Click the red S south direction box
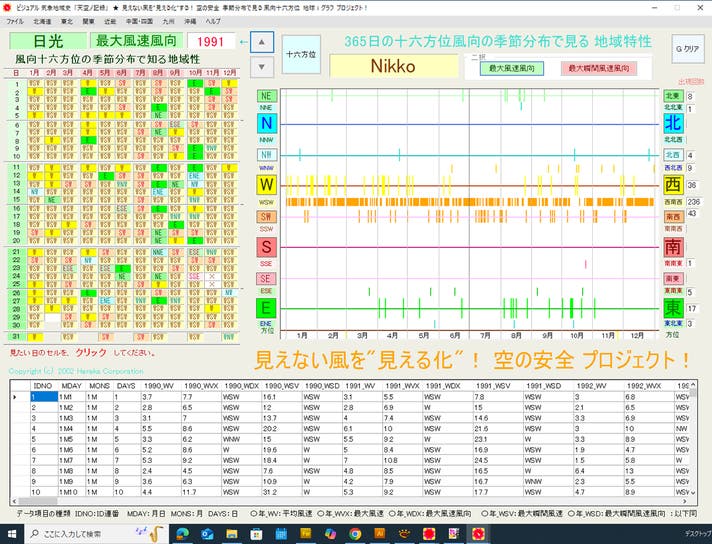This screenshot has height=544, width=712. point(267,246)
